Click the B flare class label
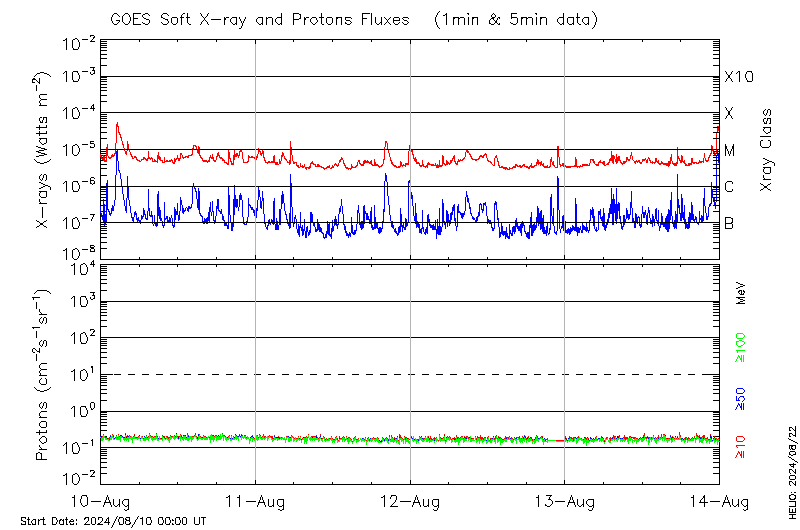This screenshot has height=530, width=800. [730, 223]
